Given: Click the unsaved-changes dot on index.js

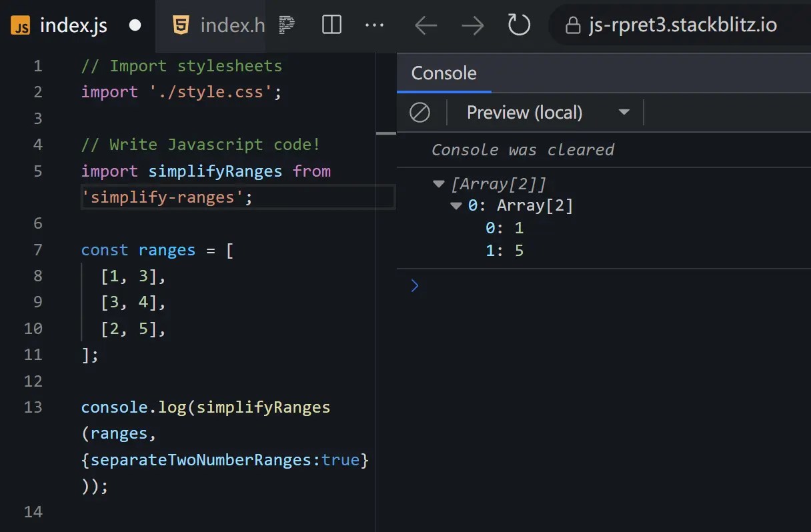Looking at the screenshot, I should pyautogui.click(x=135, y=25).
